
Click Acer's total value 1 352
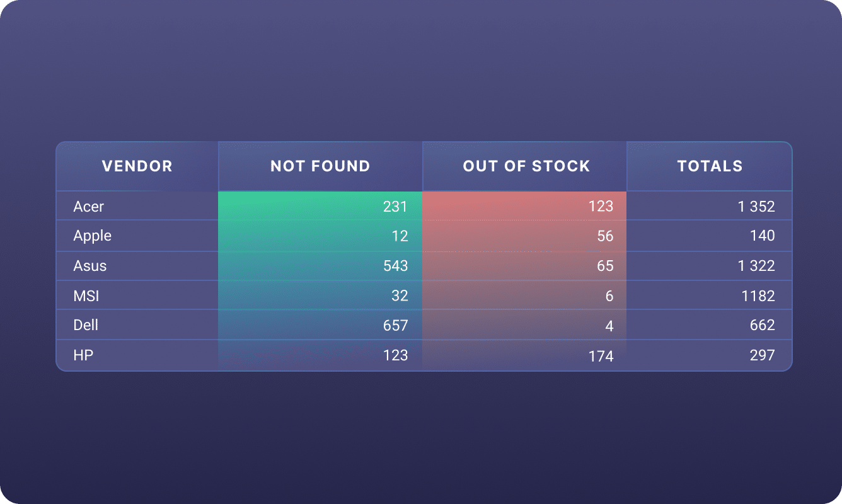tap(756, 207)
